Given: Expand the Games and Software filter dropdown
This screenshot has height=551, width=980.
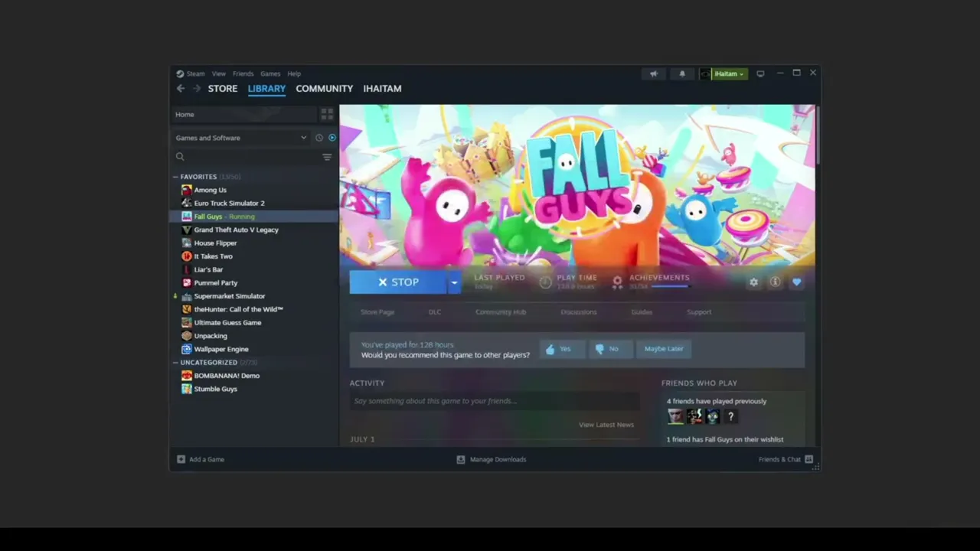Looking at the screenshot, I should (x=240, y=138).
